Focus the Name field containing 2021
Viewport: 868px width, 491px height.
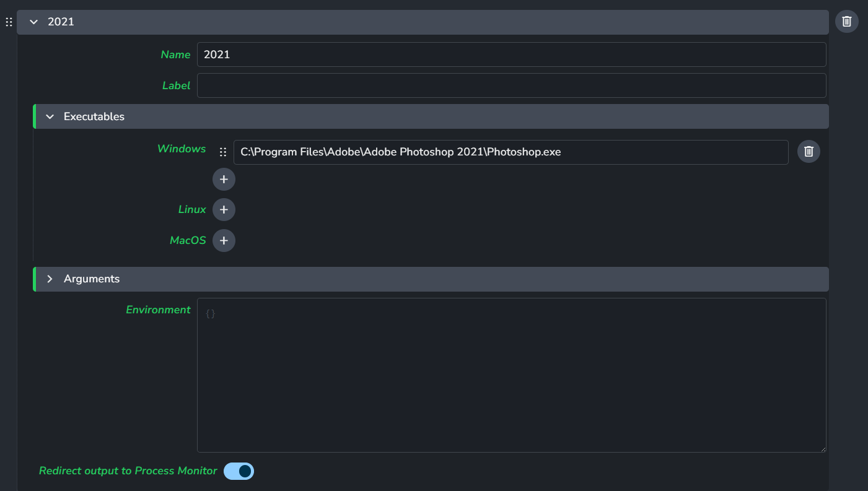pyautogui.click(x=511, y=54)
